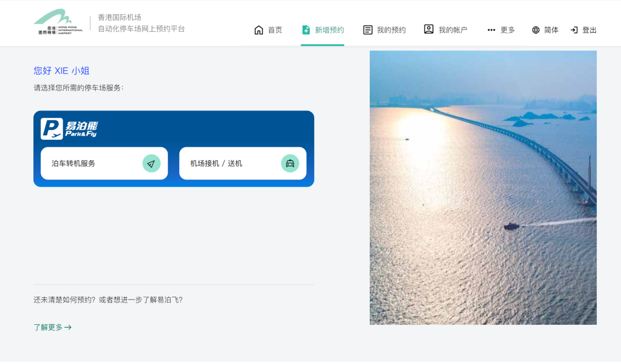This screenshot has height=364, width=621.
Task: Open 我的预约 in navigation
Action: 384,30
